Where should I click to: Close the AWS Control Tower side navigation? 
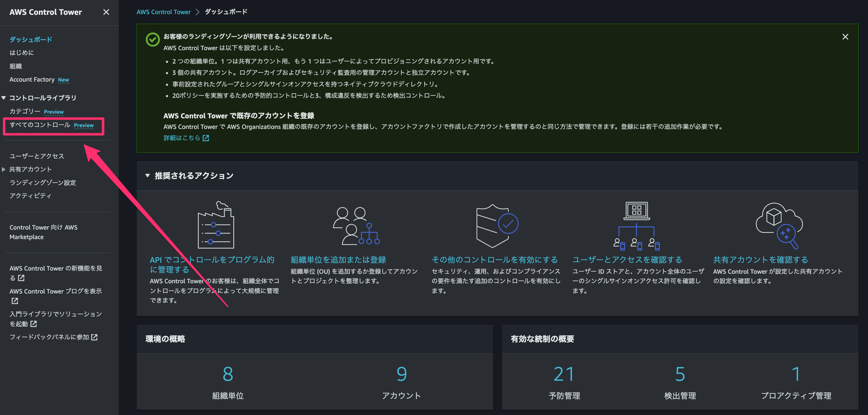pyautogui.click(x=106, y=12)
